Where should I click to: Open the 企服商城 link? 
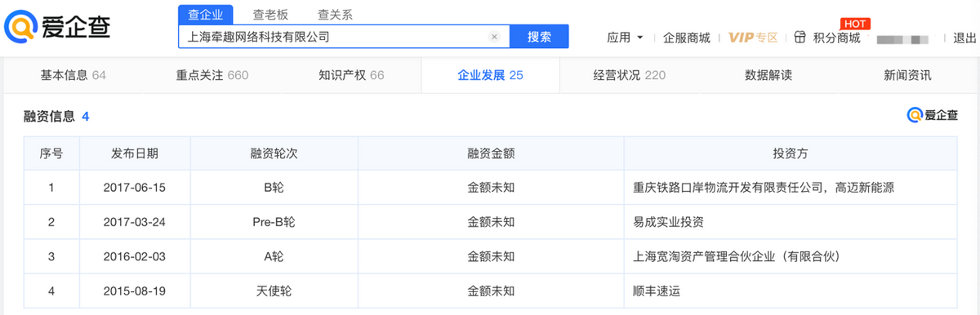pyautogui.click(x=687, y=38)
